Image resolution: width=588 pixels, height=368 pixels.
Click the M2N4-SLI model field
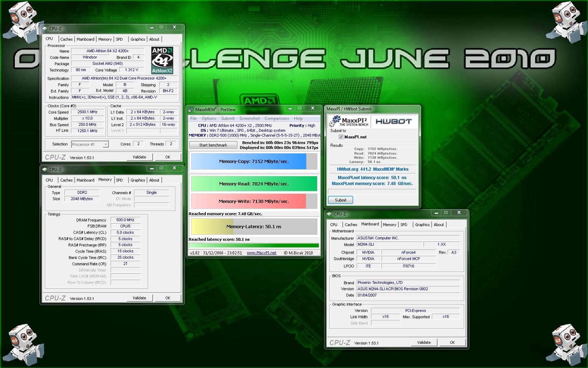tap(389, 244)
